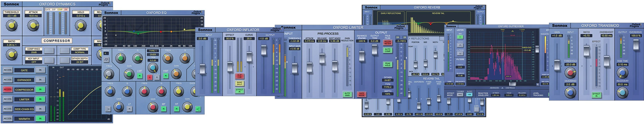Toggle the Gate IN switch
The image size is (644, 125).
(x=40, y=70)
